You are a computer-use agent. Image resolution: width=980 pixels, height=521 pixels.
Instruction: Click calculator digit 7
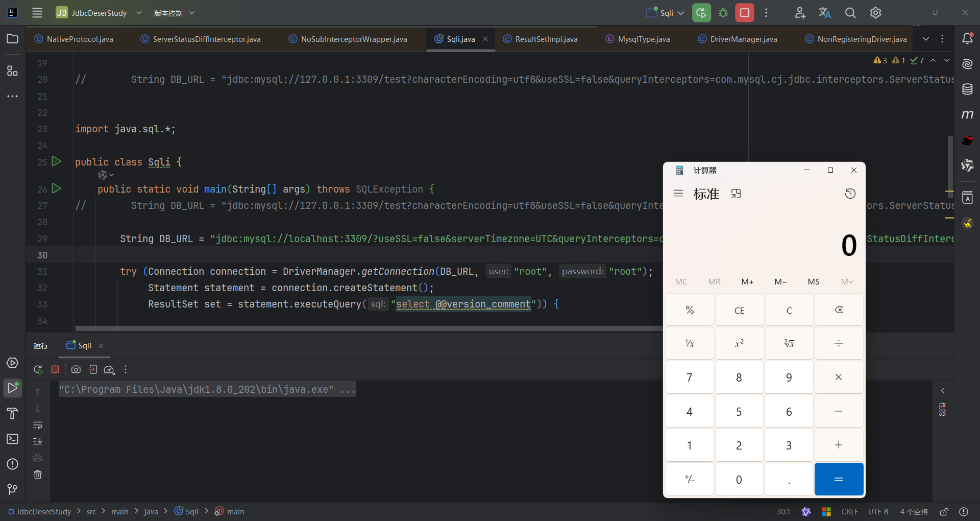tap(689, 377)
